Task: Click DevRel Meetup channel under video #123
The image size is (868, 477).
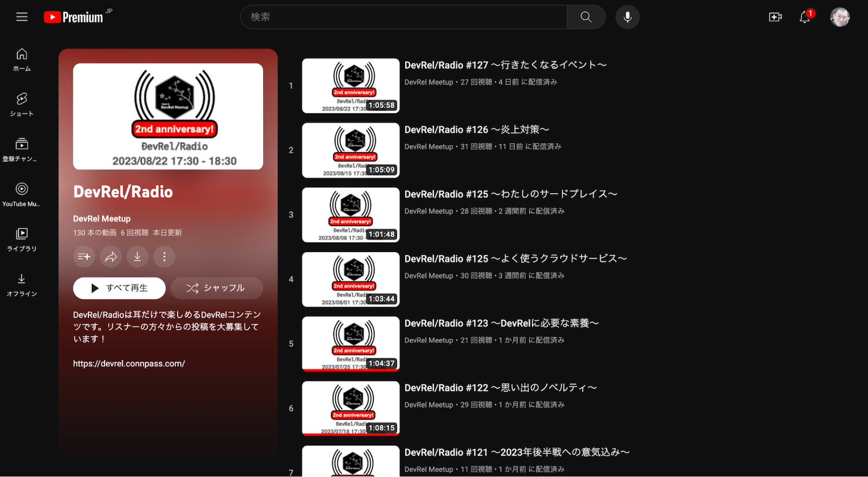Action: point(429,341)
